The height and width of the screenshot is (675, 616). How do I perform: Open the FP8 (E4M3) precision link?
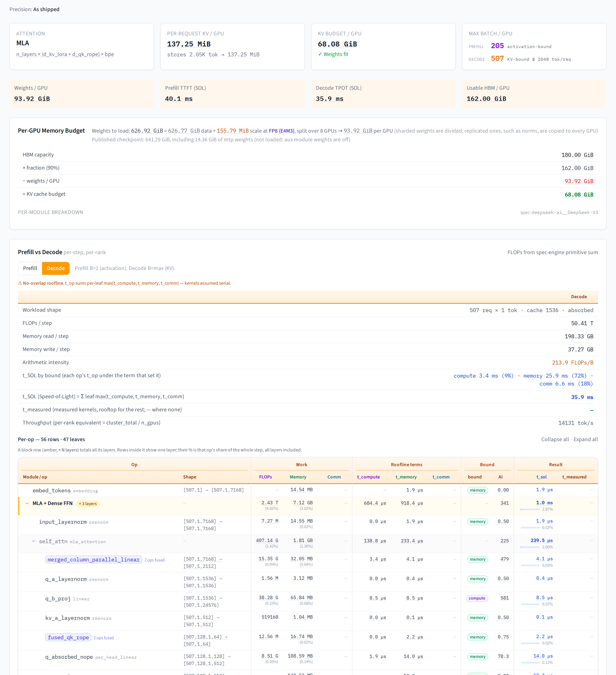click(x=281, y=131)
